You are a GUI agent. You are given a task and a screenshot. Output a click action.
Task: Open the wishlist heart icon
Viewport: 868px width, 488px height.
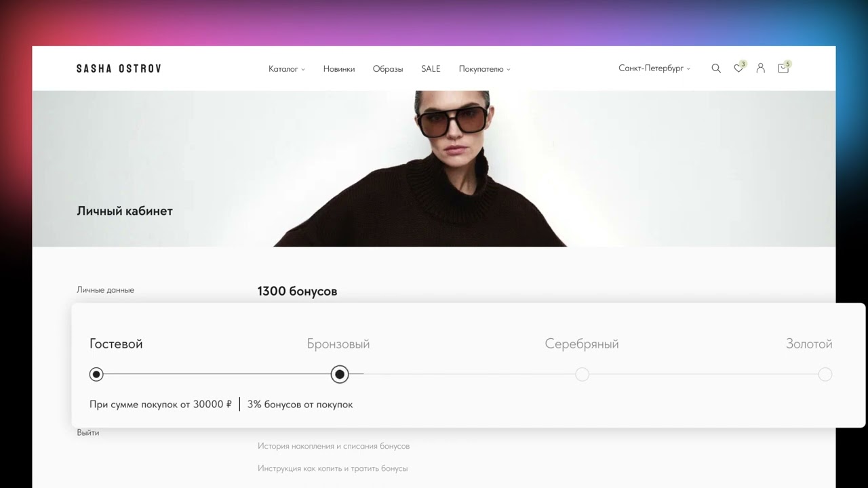tap(738, 68)
